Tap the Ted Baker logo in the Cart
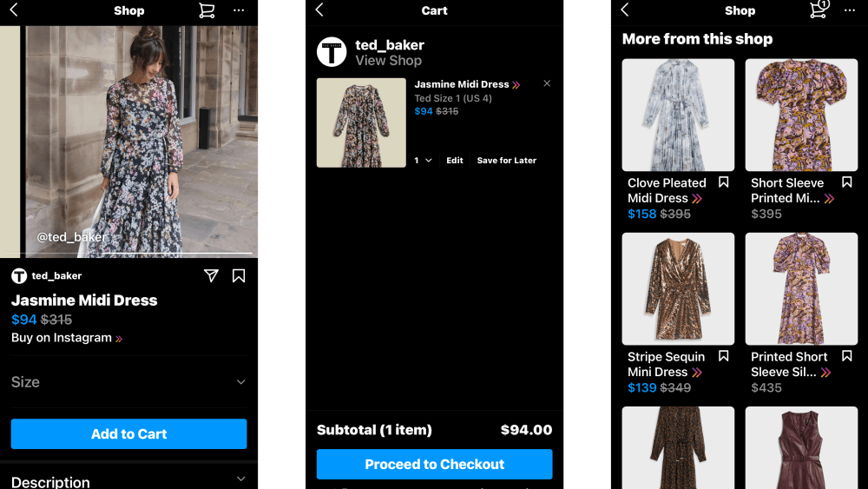 click(331, 51)
